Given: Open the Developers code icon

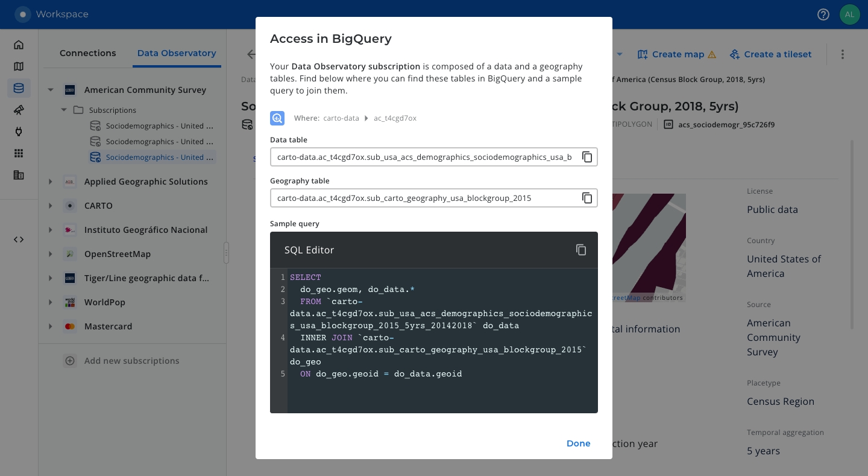Looking at the screenshot, I should coord(19,240).
